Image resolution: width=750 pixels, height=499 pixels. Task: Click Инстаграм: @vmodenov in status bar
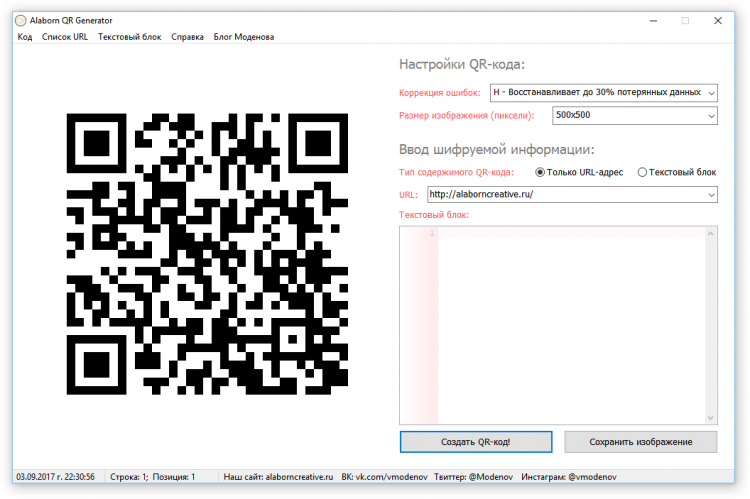click(569, 477)
